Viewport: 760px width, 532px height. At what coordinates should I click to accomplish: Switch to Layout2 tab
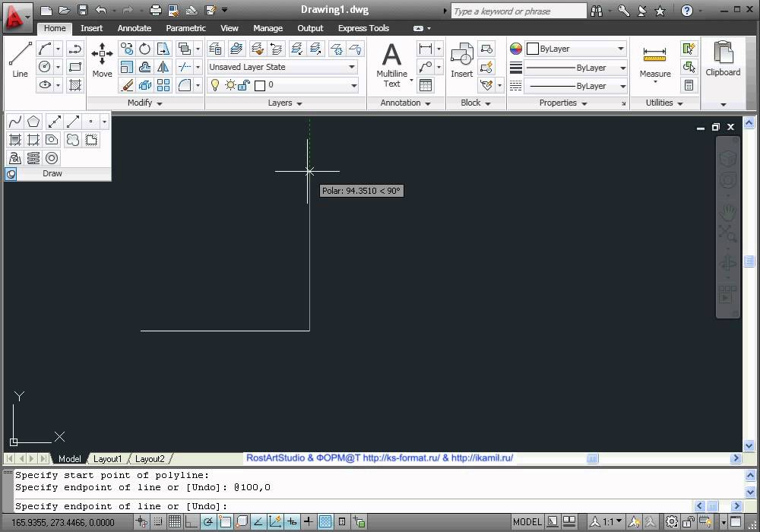(150, 458)
